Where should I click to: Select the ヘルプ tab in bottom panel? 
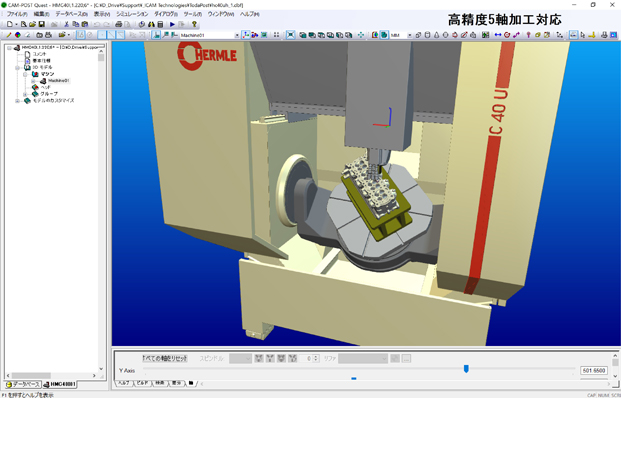tap(124, 383)
